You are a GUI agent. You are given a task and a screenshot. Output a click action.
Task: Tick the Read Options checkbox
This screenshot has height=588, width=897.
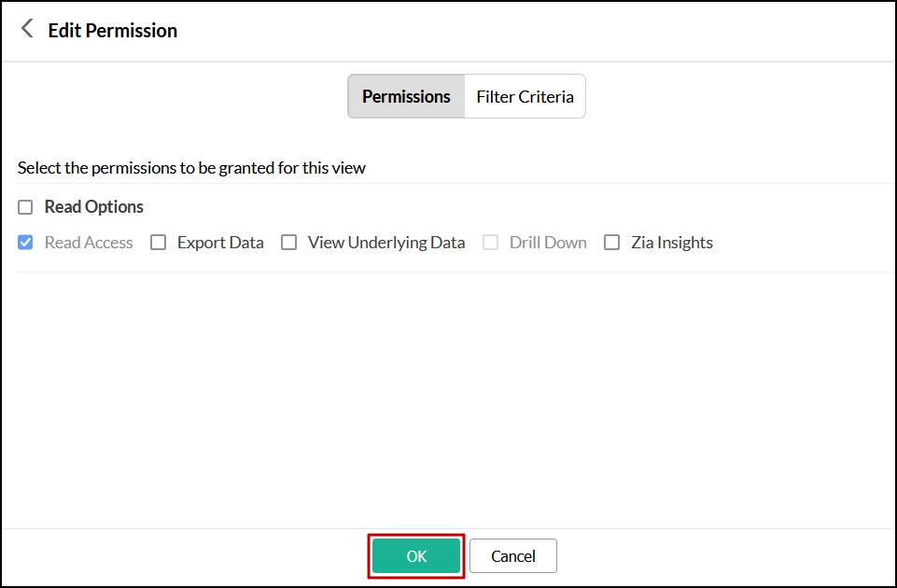[25, 207]
